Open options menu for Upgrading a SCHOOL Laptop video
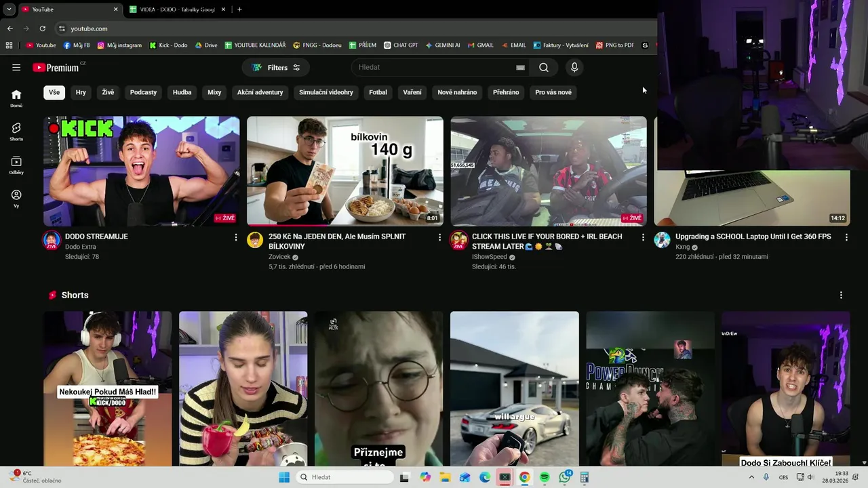The width and height of the screenshot is (868, 488). point(846,237)
